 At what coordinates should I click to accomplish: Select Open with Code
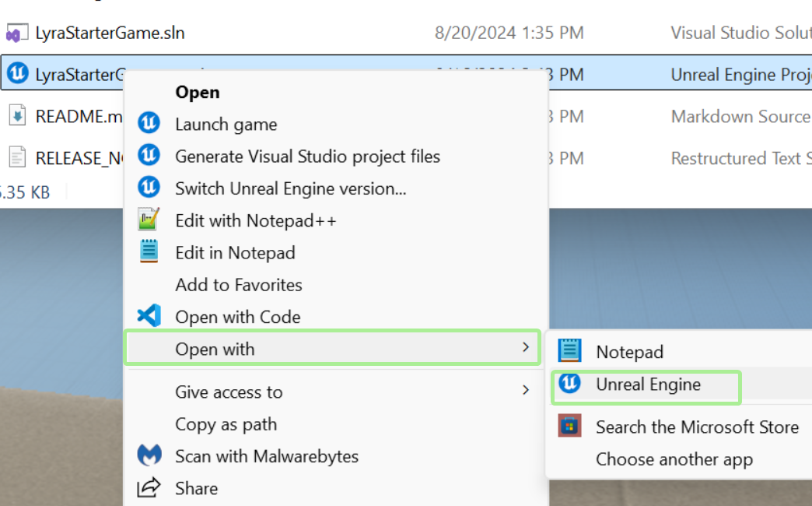pyautogui.click(x=238, y=318)
